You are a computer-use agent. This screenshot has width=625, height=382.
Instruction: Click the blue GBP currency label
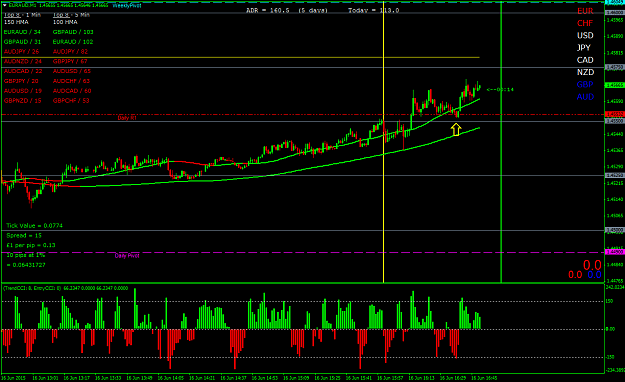point(585,85)
